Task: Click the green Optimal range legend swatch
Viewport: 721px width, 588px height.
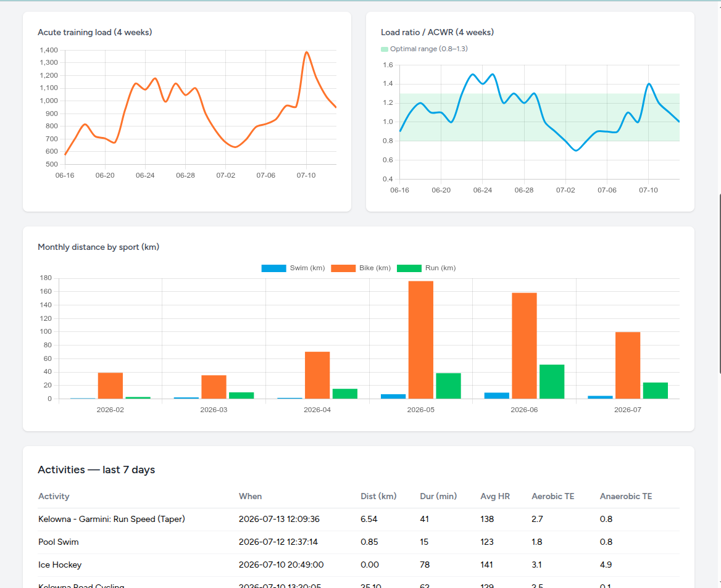Action: (x=385, y=49)
